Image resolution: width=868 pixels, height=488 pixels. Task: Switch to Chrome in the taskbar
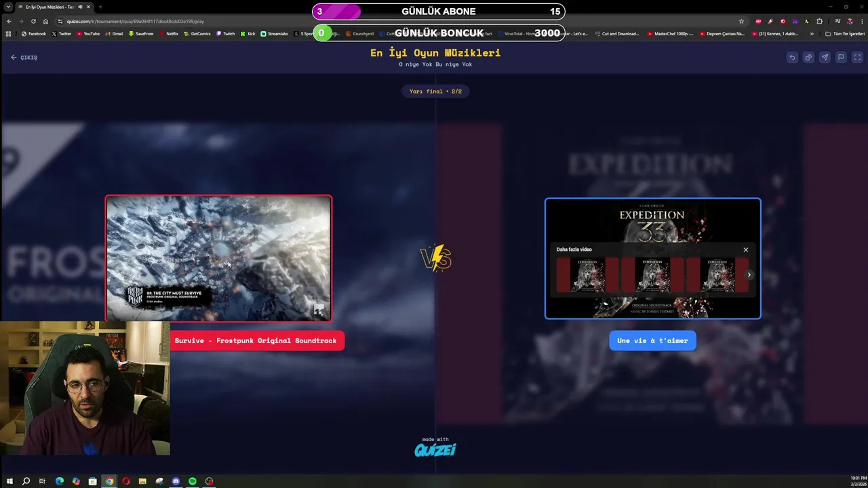pyautogui.click(x=109, y=481)
